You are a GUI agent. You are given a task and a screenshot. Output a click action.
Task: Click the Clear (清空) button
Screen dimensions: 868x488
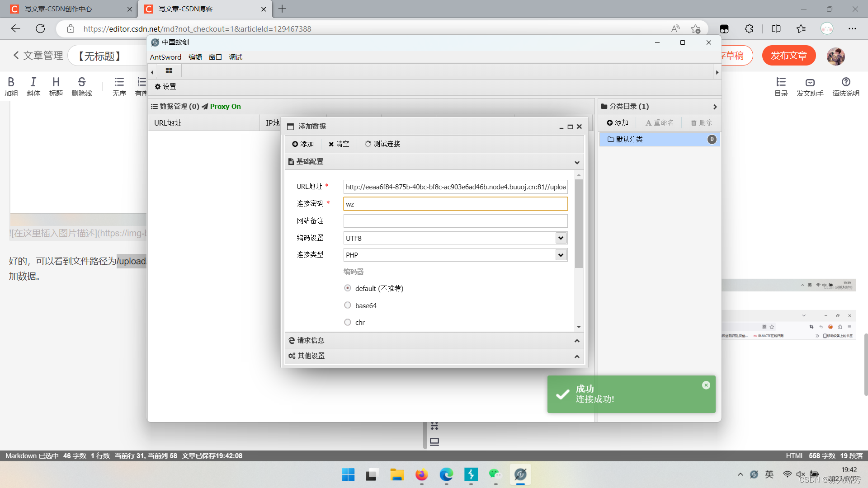pos(339,144)
